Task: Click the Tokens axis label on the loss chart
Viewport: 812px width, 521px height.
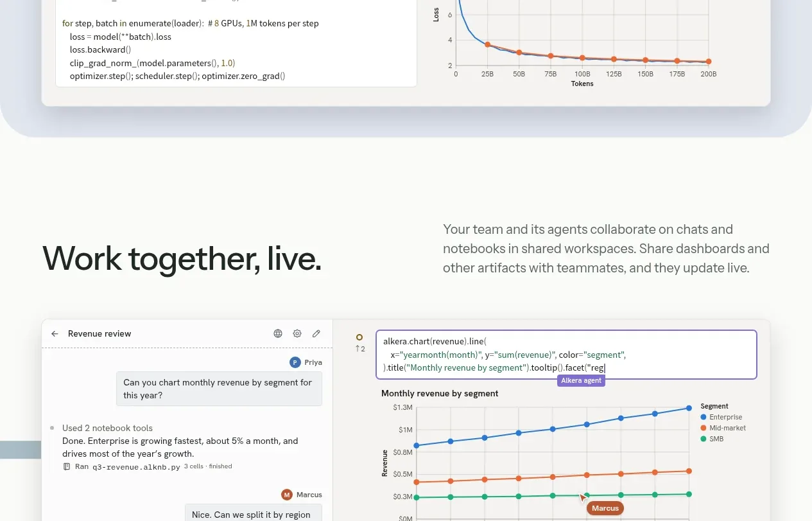Action: point(582,84)
